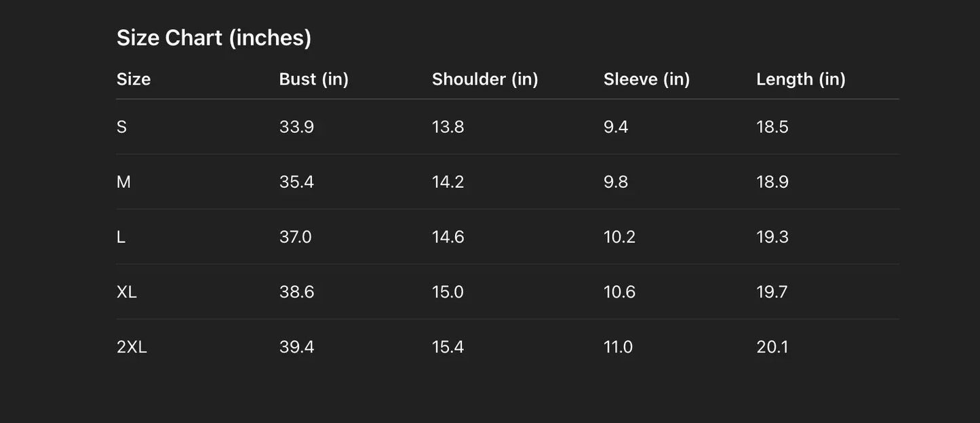Click the Size Chart (inches) heading
Viewport: 980px width, 423px height.
pyautogui.click(x=214, y=38)
